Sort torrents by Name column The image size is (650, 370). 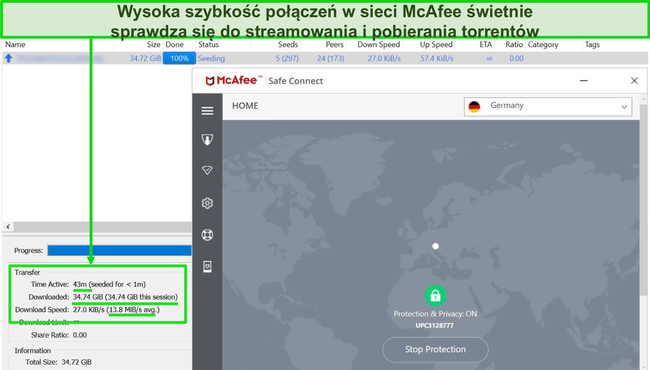click(15, 45)
